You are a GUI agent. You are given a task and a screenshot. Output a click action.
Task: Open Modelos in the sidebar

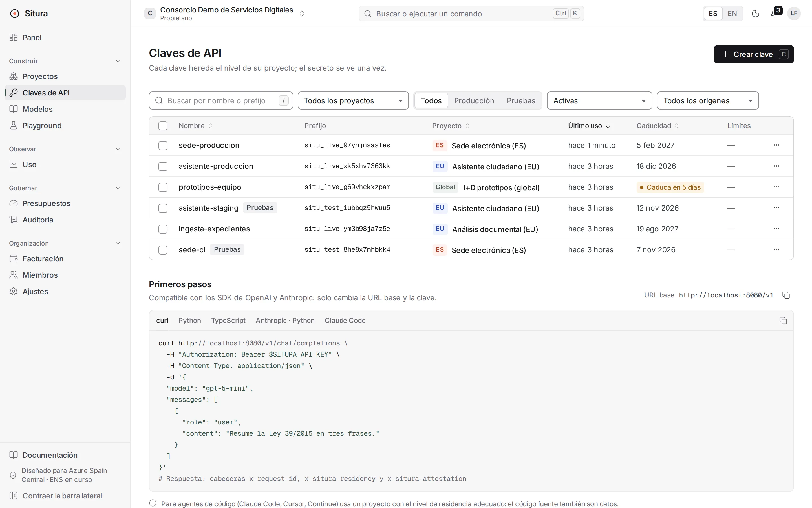tap(65, 109)
